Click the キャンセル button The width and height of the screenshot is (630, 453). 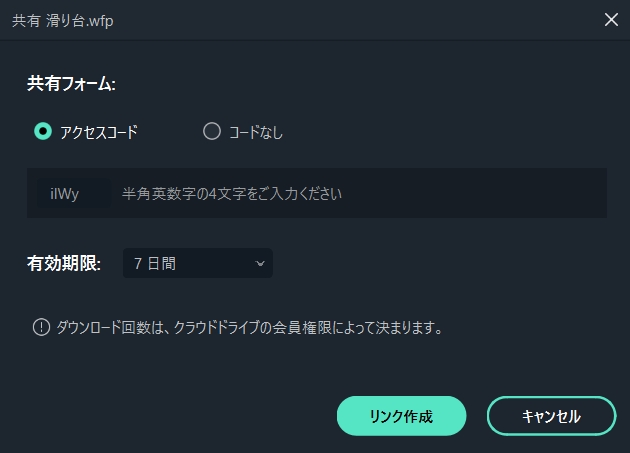(552, 416)
